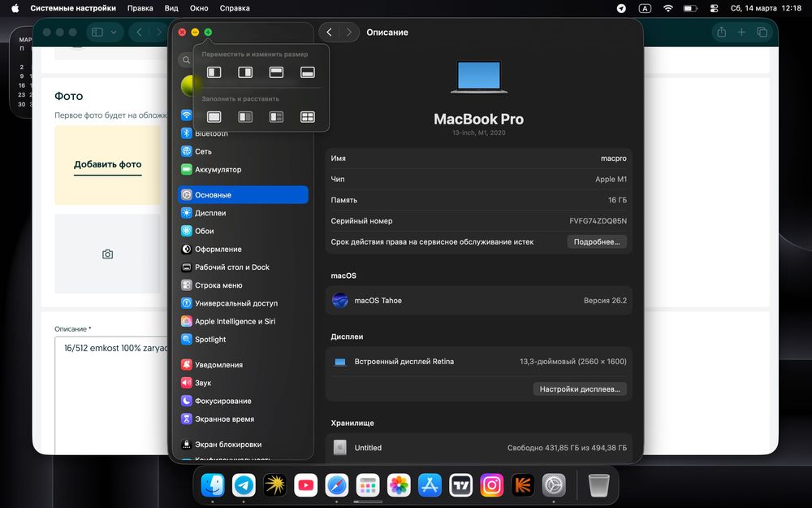Open Safari sidebar dropdown arrow
This screenshot has width=812, height=508.
(114, 33)
